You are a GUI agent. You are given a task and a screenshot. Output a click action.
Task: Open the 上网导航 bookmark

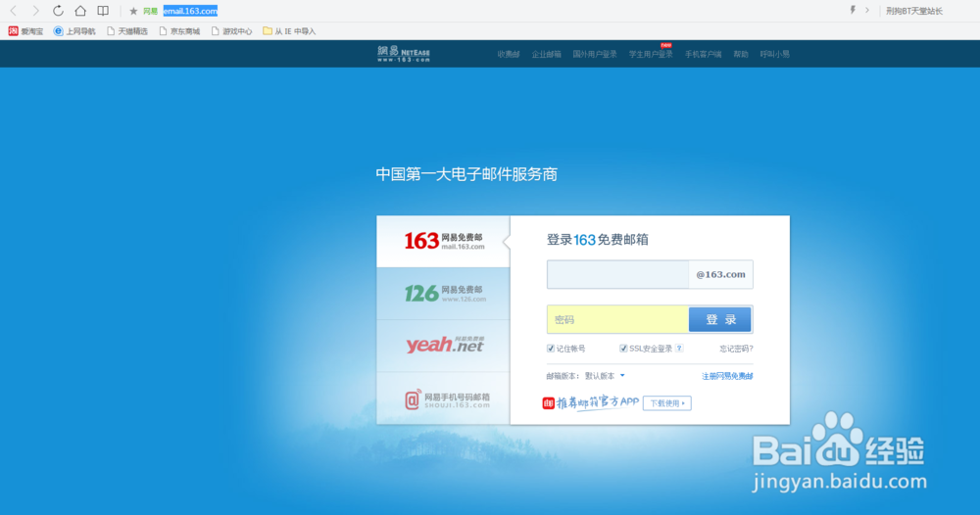[x=74, y=31]
